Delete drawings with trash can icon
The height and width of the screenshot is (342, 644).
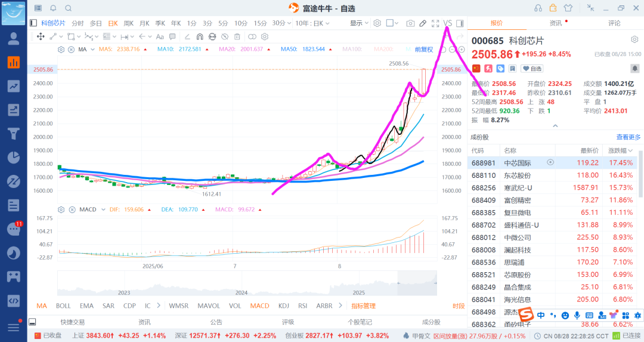[x=237, y=36]
